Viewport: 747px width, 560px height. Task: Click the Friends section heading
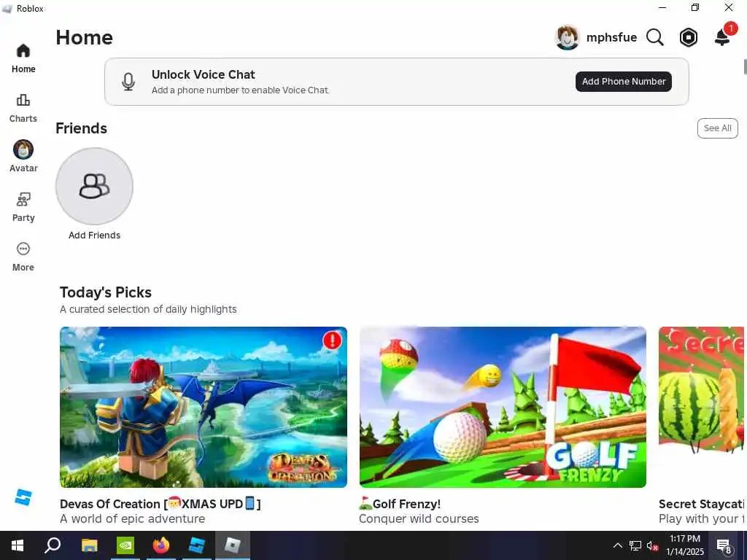(82, 128)
